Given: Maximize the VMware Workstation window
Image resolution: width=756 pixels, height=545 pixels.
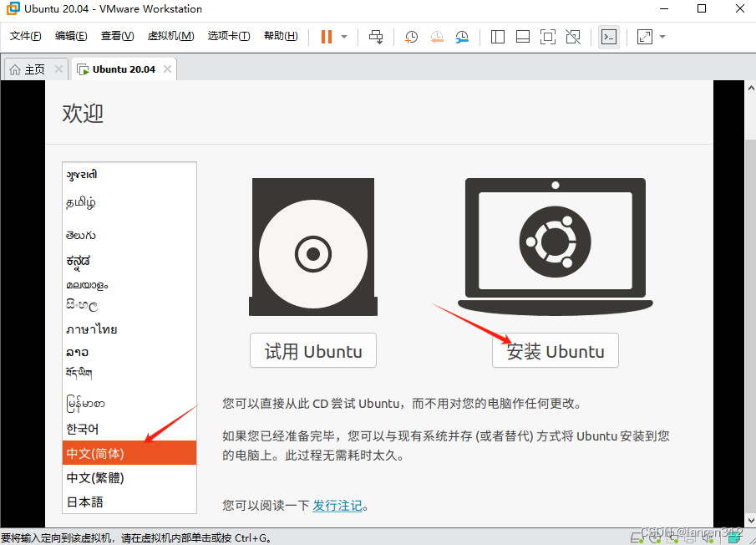Looking at the screenshot, I should (x=702, y=8).
